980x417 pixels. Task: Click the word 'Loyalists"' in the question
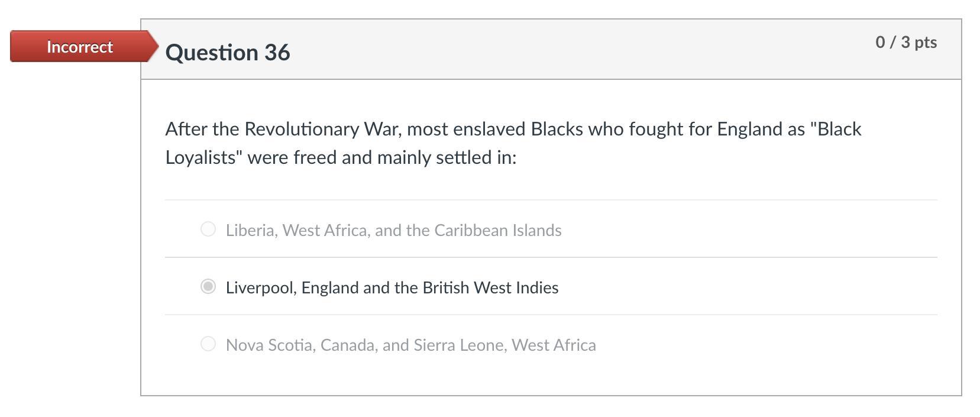tap(203, 157)
